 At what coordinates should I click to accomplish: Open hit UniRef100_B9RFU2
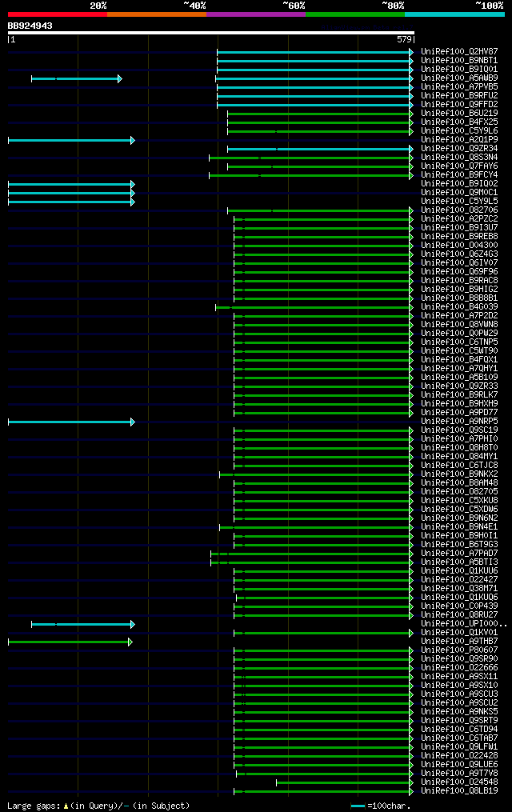click(x=459, y=96)
